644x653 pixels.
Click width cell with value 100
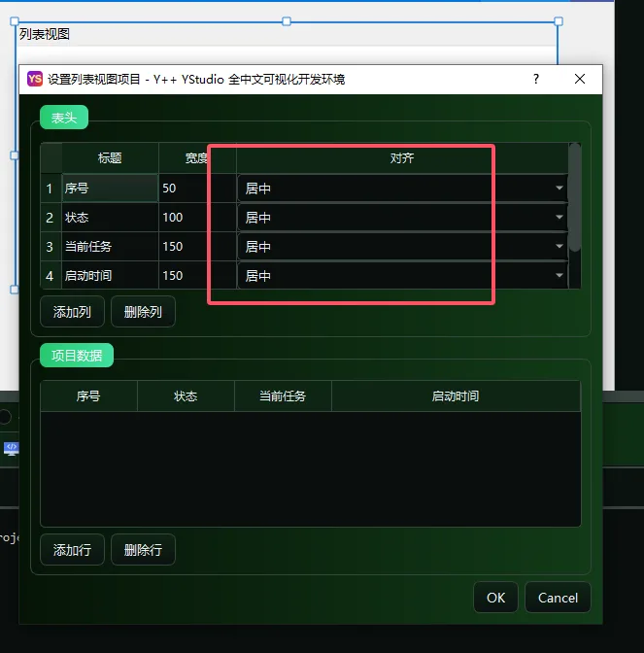pyautogui.click(x=197, y=218)
